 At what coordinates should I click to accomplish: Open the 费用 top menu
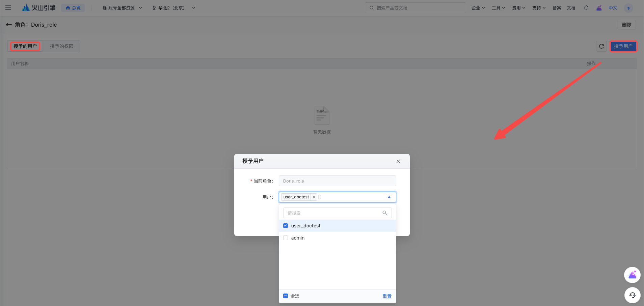tap(518, 8)
